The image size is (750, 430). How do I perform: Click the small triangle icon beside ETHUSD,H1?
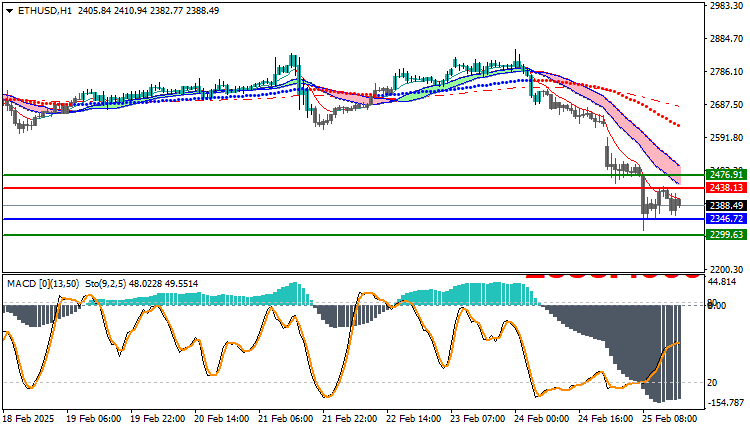[8, 11]
